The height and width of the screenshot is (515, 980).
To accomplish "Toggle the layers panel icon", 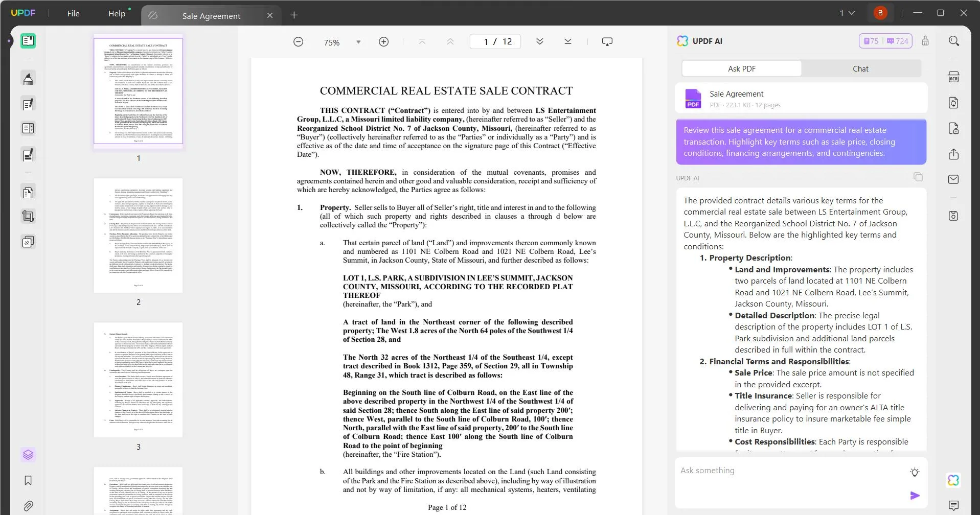I will point(28,454).
